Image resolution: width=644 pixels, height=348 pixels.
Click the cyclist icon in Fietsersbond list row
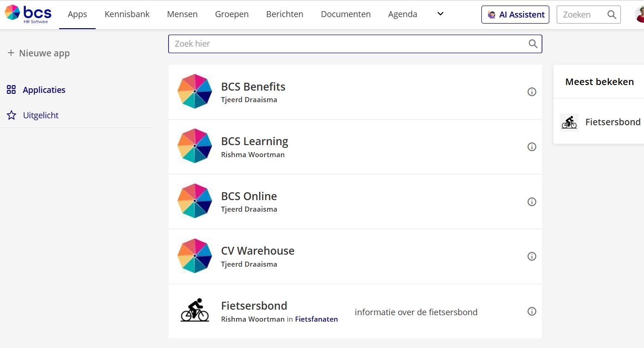[x=194, y=310]
